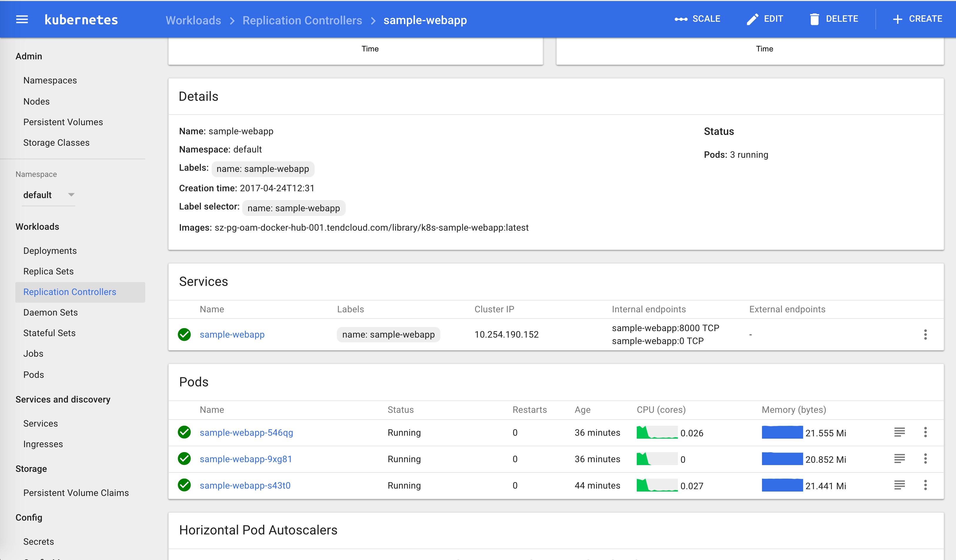
Task: Open actions menu for sample-webapp service
Action: pos(925,334)
